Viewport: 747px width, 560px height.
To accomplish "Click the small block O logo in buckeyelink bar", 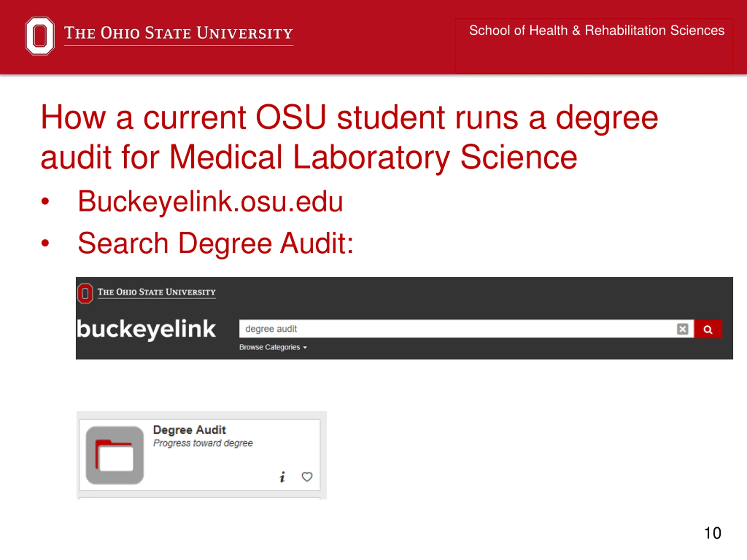I will [85, 293].
